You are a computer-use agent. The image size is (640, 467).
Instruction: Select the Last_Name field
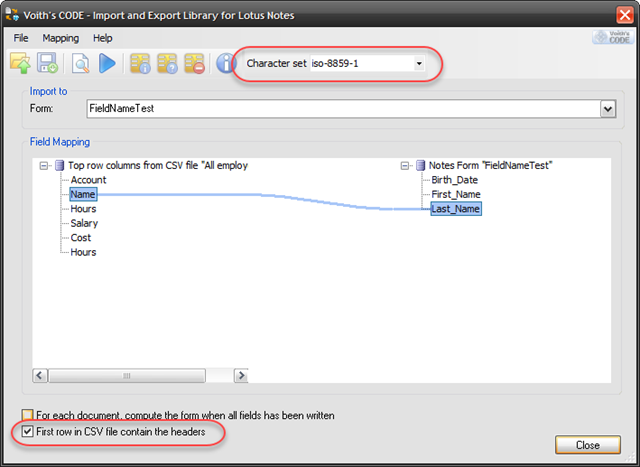[456, 209]
